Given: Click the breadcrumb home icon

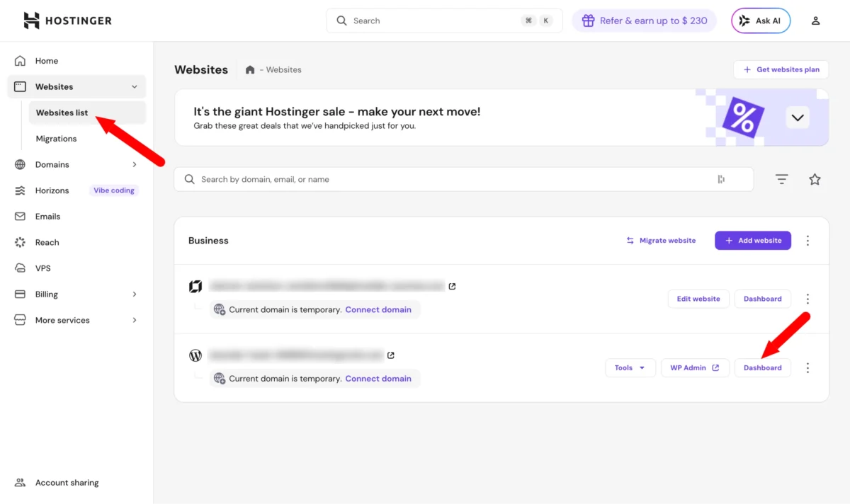Looking at the screenshot, I should click(250, 69).
